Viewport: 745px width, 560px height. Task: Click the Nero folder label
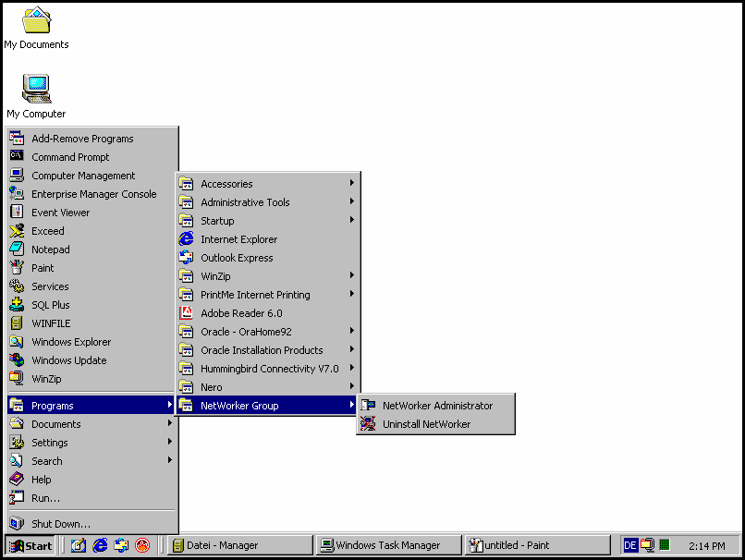point(212,387)
